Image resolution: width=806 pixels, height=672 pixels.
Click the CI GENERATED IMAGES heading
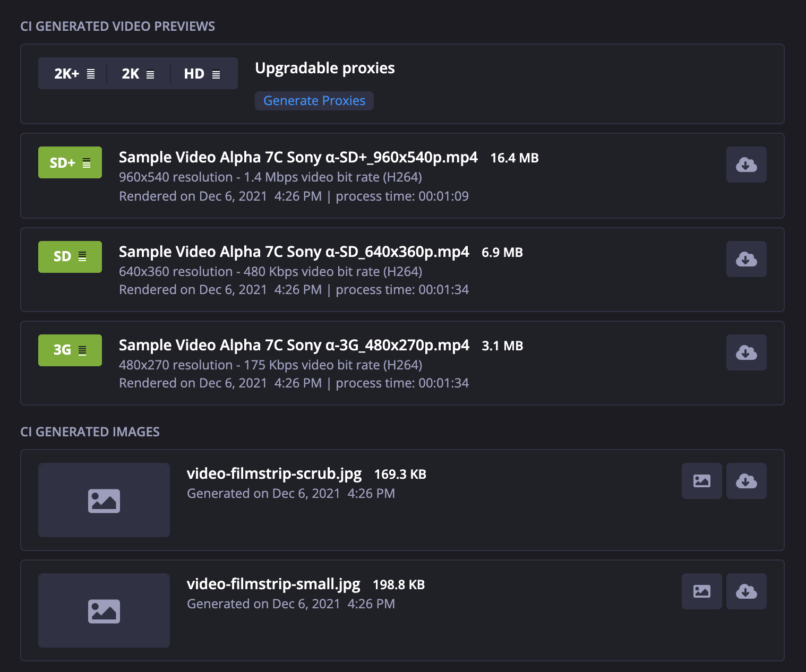pos(90,432)
